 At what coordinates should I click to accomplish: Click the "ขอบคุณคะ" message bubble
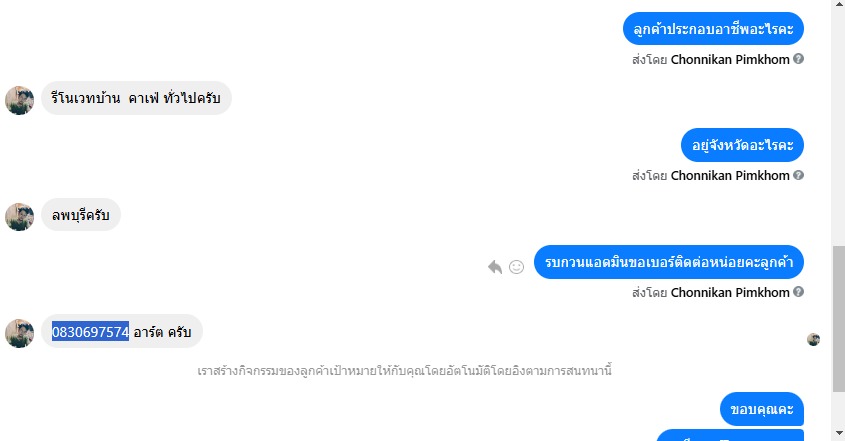click(x=761, y=408)
